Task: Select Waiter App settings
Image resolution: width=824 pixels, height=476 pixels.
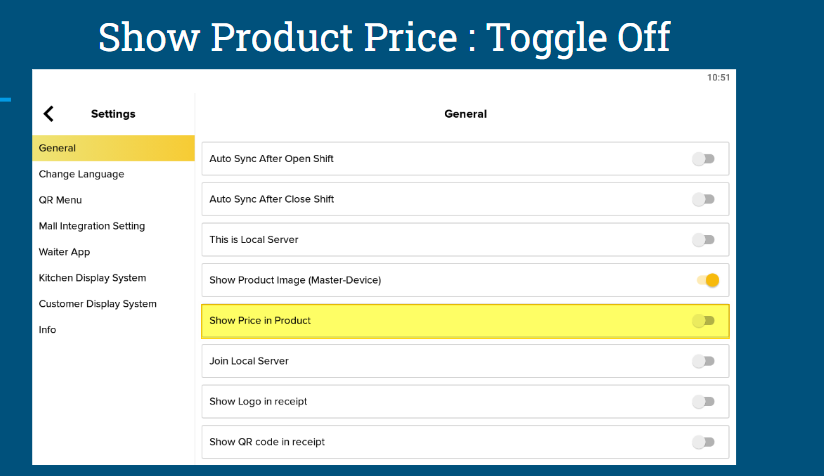Action: pos(64,252)
